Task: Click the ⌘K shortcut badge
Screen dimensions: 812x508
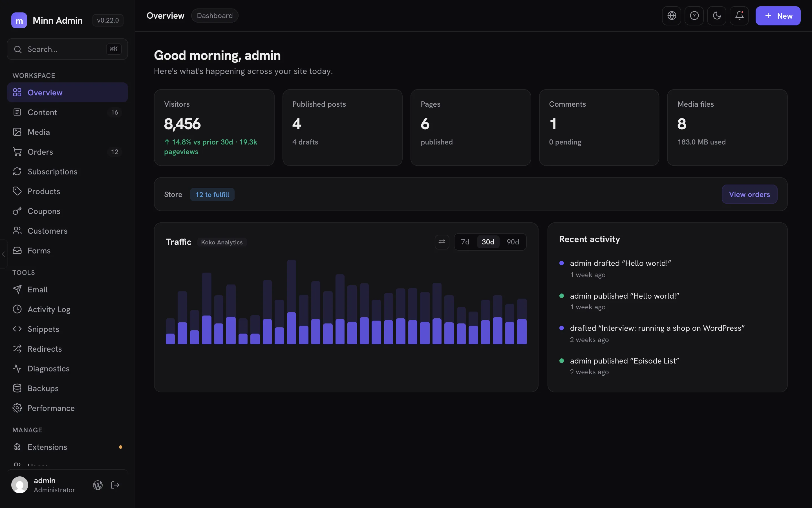Action: coord(114,49)
